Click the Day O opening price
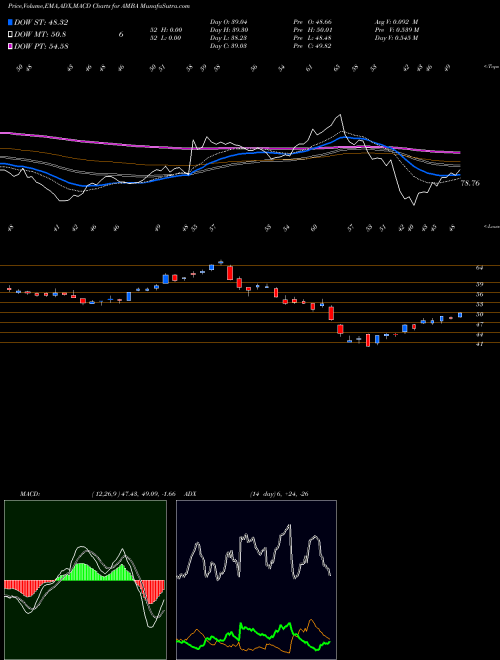The image size is (500, 660). pyautogui.click(x=228, y=21)
